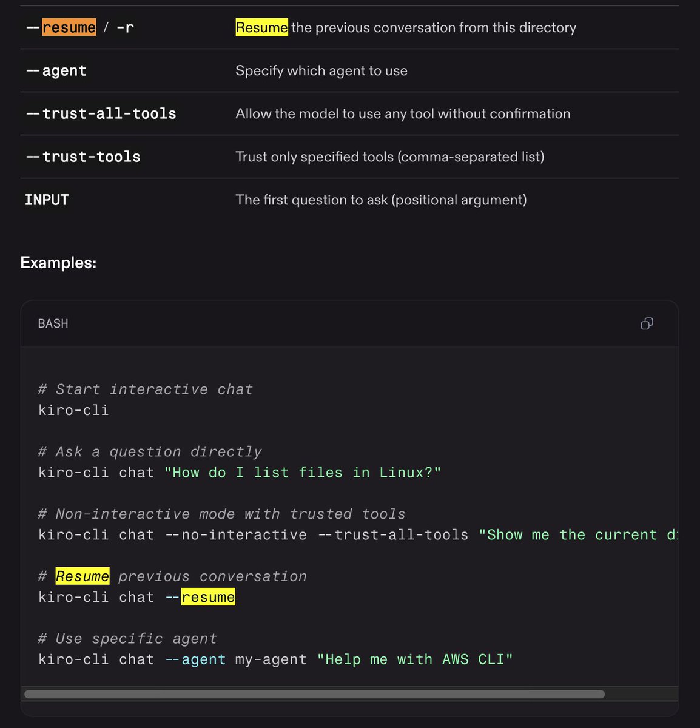Click the --agent option name
Screen dimensions: 700x728
pos(56,70)
